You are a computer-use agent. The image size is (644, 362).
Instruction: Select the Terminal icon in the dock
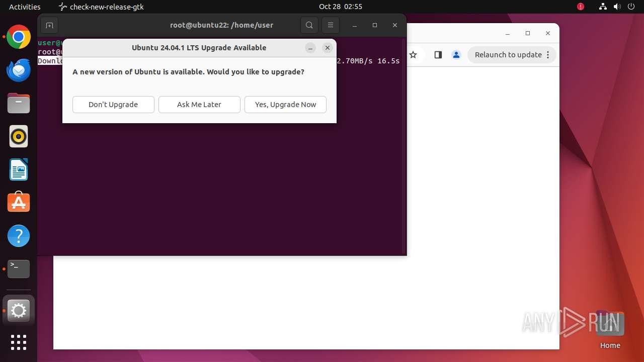[x=19, y=269]
